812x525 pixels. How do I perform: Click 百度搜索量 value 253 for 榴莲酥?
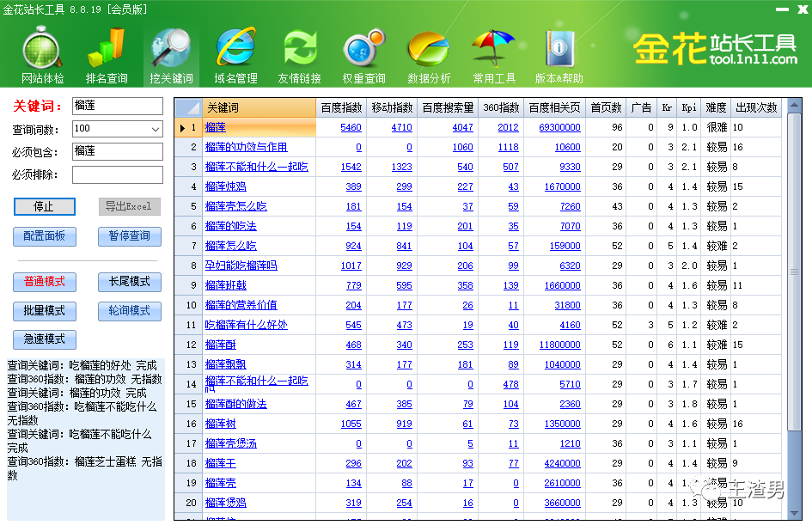point(465,345)
